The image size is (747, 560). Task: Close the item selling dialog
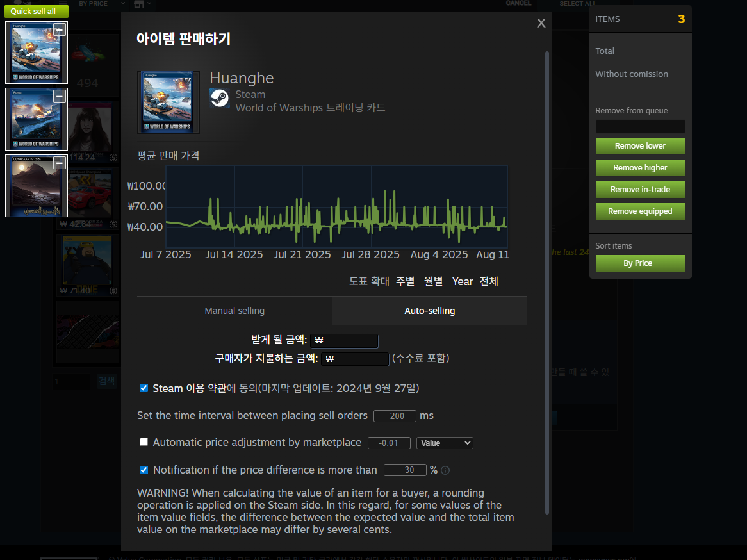541,23
